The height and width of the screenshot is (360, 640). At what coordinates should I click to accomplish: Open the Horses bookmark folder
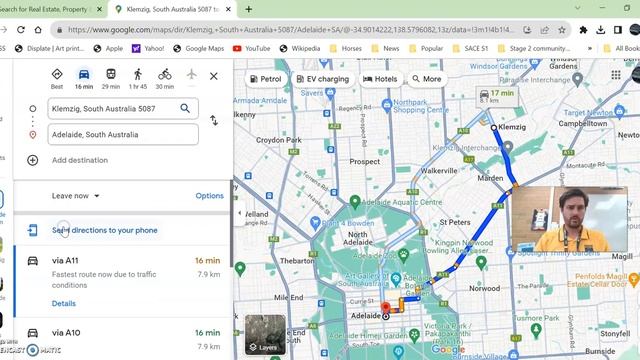tap(346, 49)
